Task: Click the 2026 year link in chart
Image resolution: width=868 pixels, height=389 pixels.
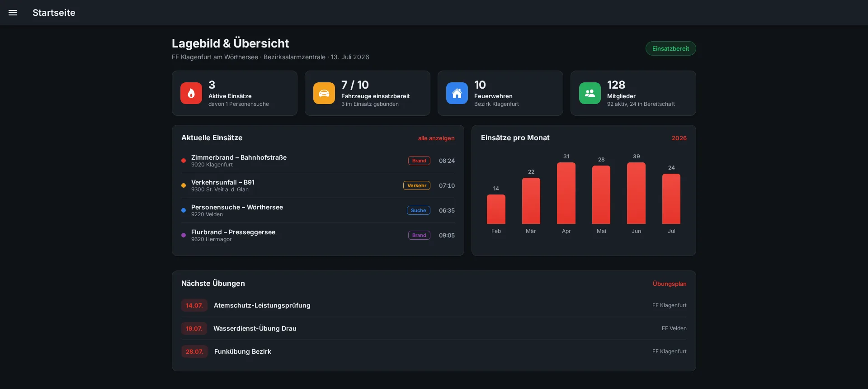Action: (679, 138)
